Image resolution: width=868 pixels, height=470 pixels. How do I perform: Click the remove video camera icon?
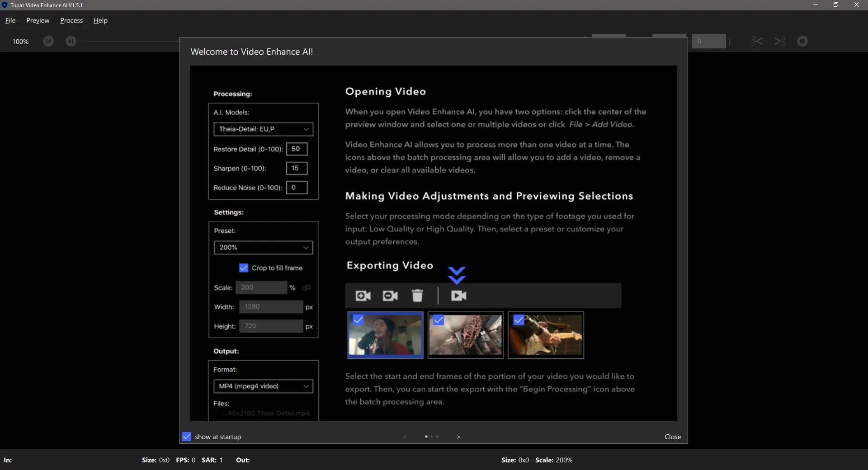coord(390,296)
